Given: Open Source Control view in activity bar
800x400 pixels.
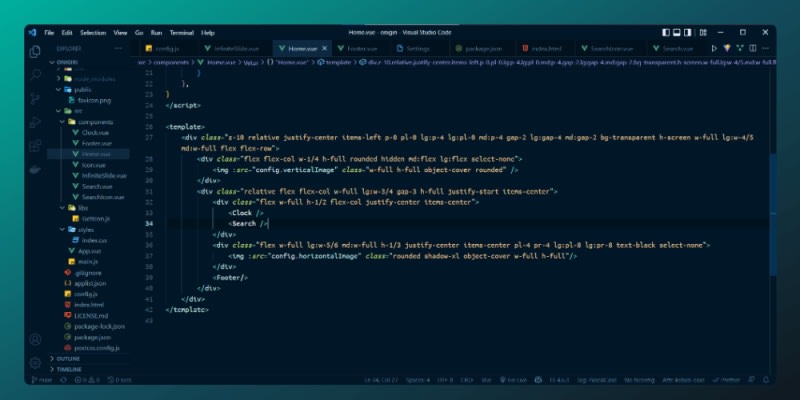Looking at the screenshot, I should 35,98.
